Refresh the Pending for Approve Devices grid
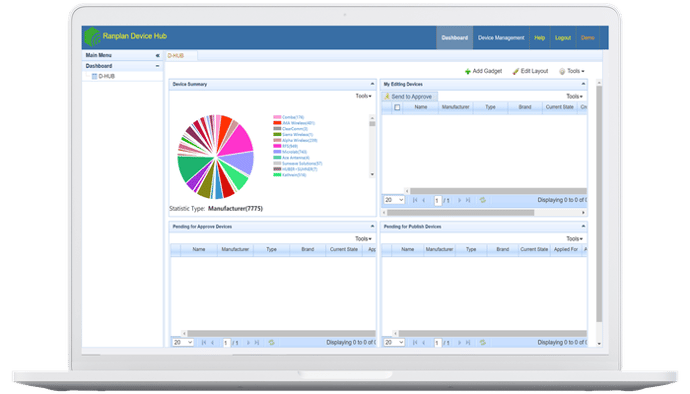 pos(272,342)
